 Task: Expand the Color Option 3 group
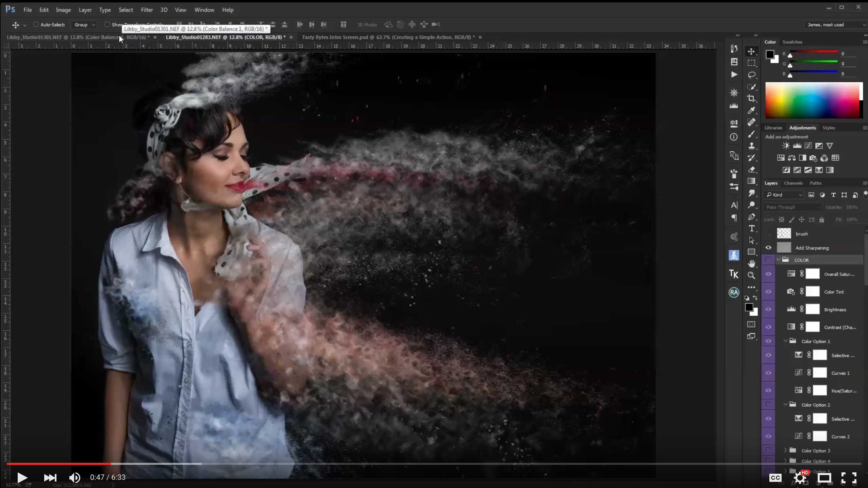click(x=786, y=450)
